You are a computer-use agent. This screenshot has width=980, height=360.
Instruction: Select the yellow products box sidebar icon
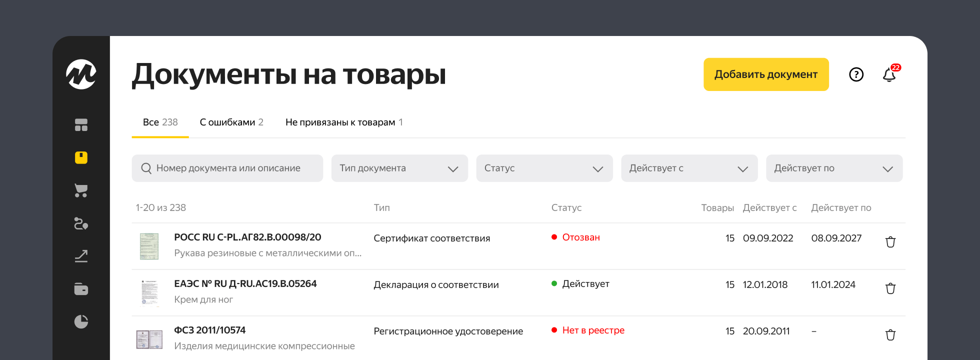pyautogui.click(x=81, y=157)
